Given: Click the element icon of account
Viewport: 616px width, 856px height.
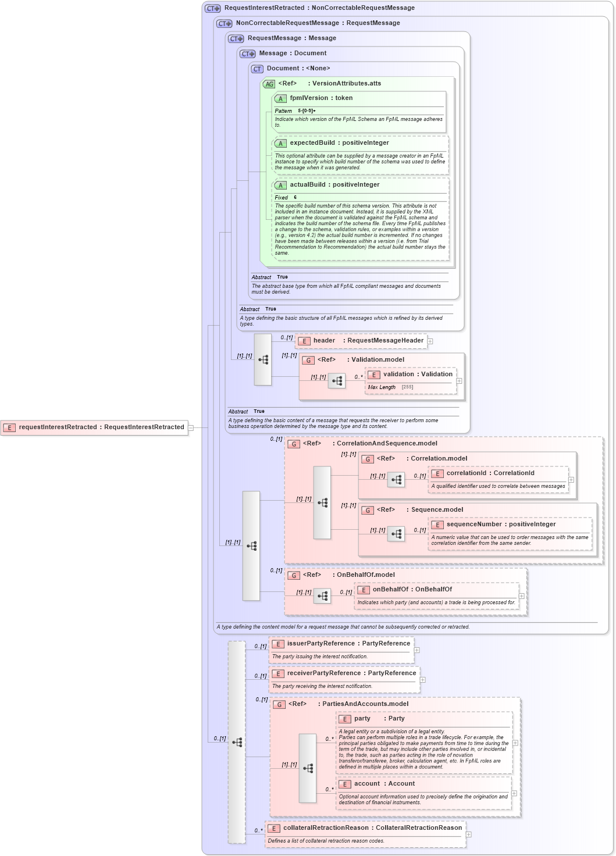Looking at the screenshot, I should (345, 784).
